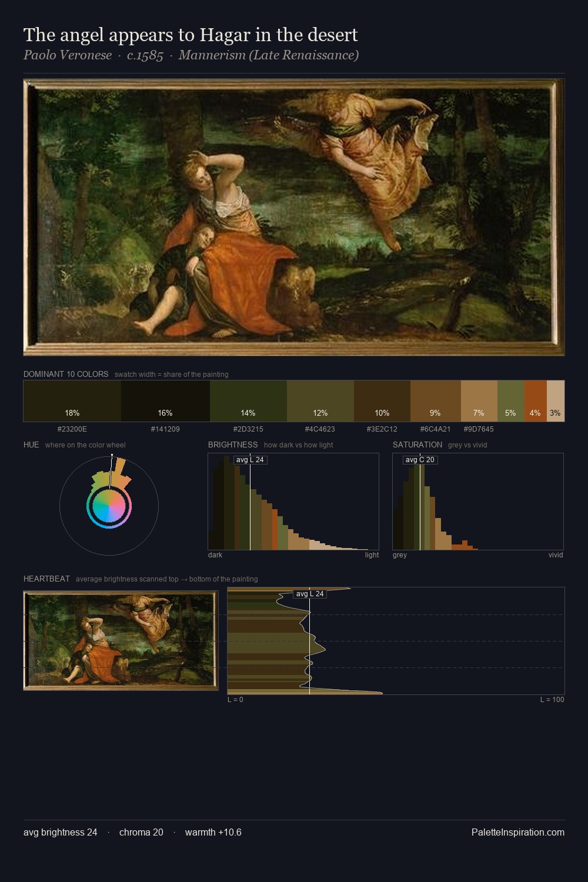The image size is (588, 882).
Task: Click the SATURATION section heading
Action: pos(417,445)
